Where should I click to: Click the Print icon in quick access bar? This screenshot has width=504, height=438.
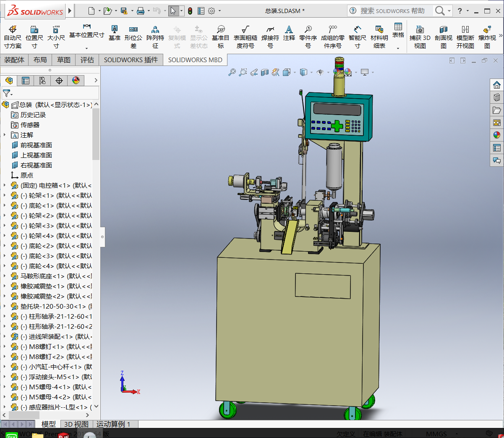(141, 11)
